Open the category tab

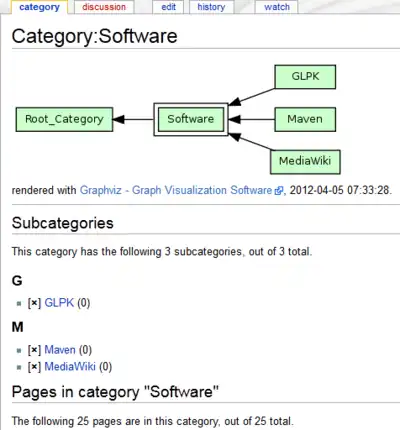click(x=39, y=7)
